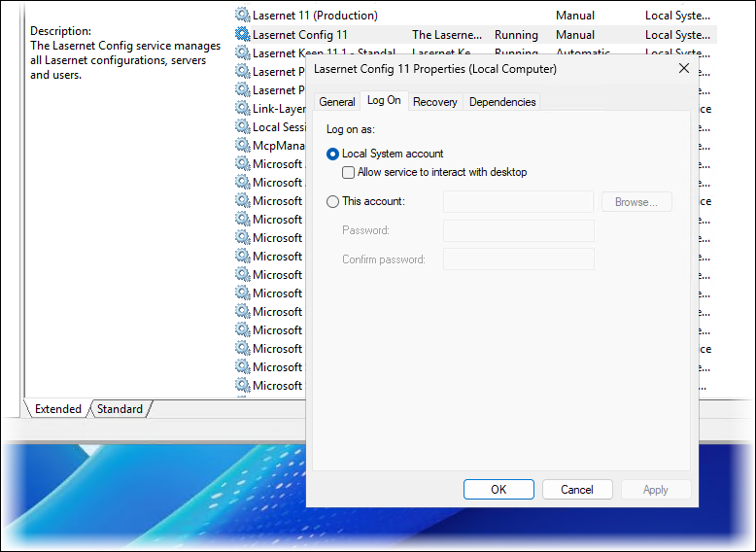Close the Lasernet Config 11 Properties dialog
Viewport: 756px width, 552px height.
tap(684, 68)
